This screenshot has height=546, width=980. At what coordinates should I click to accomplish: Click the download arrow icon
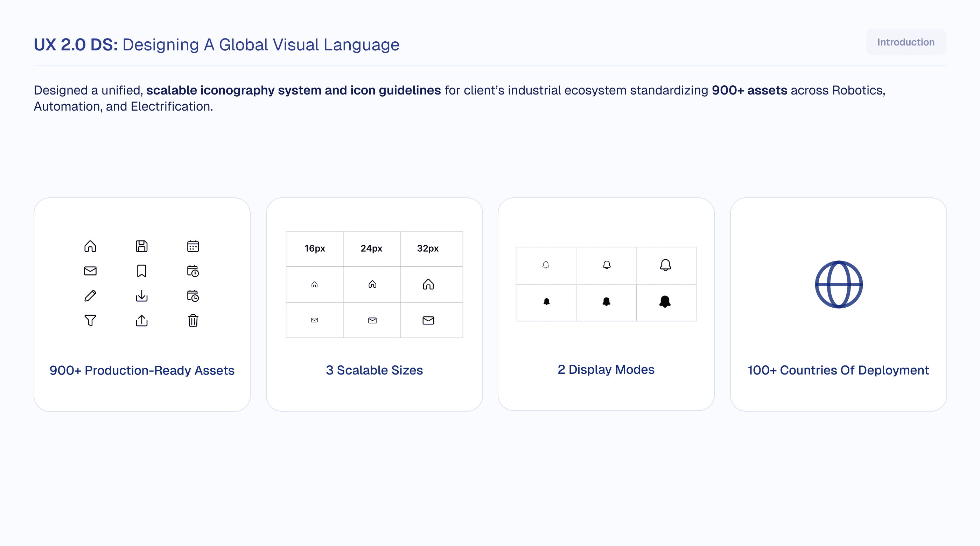pos(141,296)
